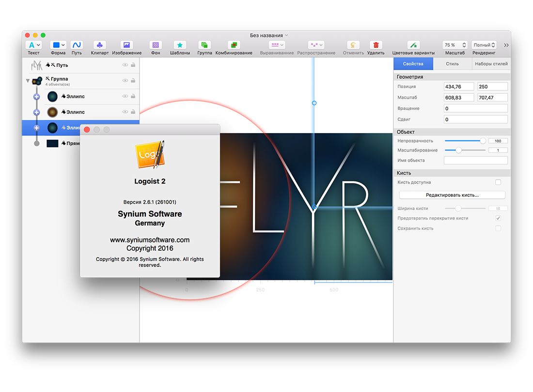The image size is (533, 392).
Task: Click the Сдвиг shear field
Action: pos(475,119)
